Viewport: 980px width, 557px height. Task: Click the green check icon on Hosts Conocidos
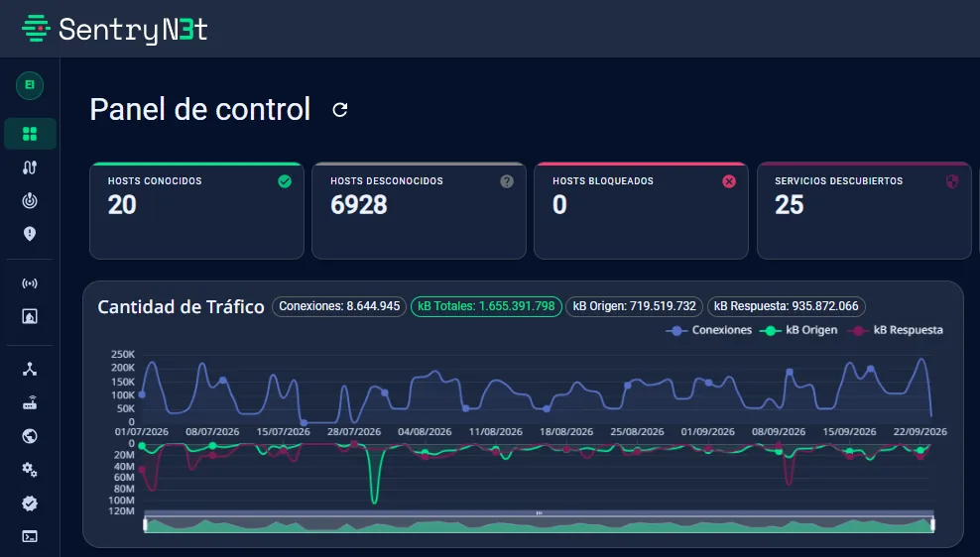pyautogui.click(x=285, y=181)
